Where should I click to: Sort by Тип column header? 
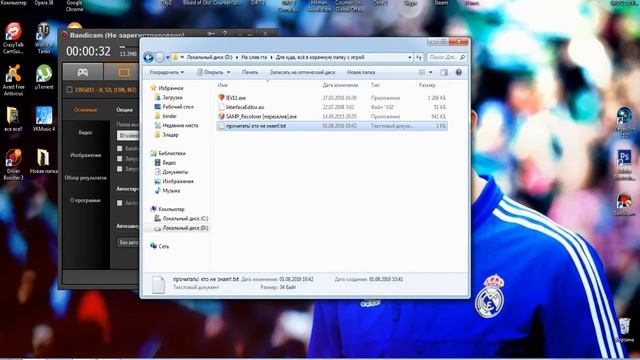(375, 85)
